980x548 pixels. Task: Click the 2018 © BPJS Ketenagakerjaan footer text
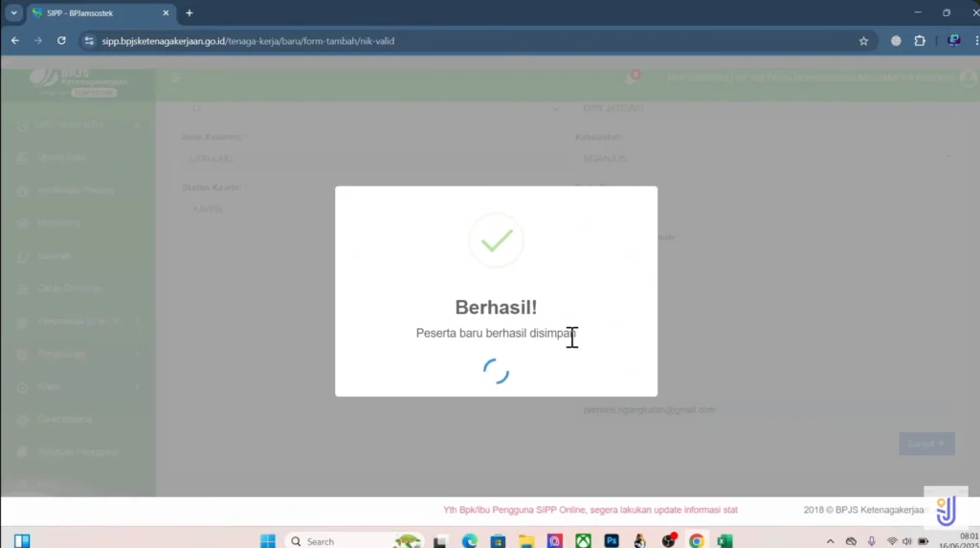864,510
